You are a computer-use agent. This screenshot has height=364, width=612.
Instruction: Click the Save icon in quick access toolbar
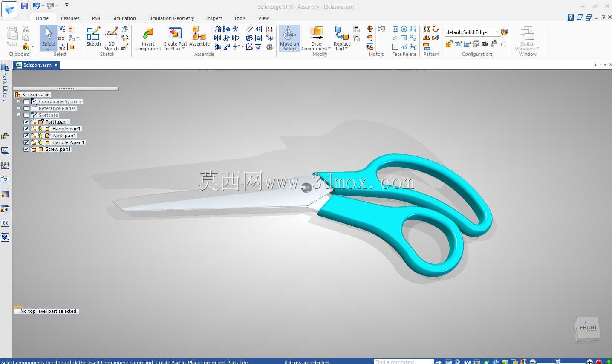[x=25, y=6]
